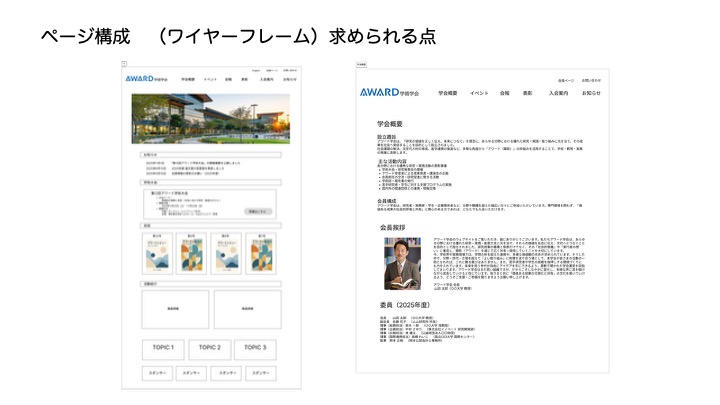
Task: Click the grey details button in the conference box
Action: 258,212
